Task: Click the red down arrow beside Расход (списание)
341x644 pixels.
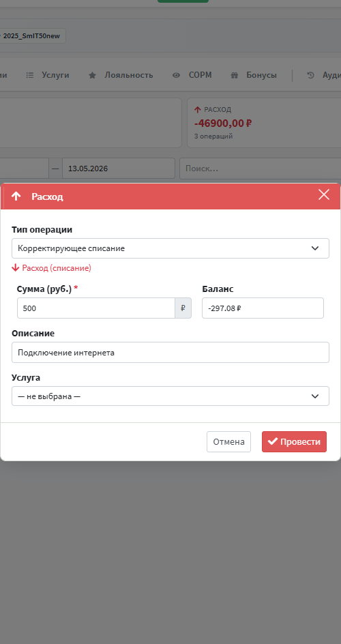Action: click(x=16, y=268)
